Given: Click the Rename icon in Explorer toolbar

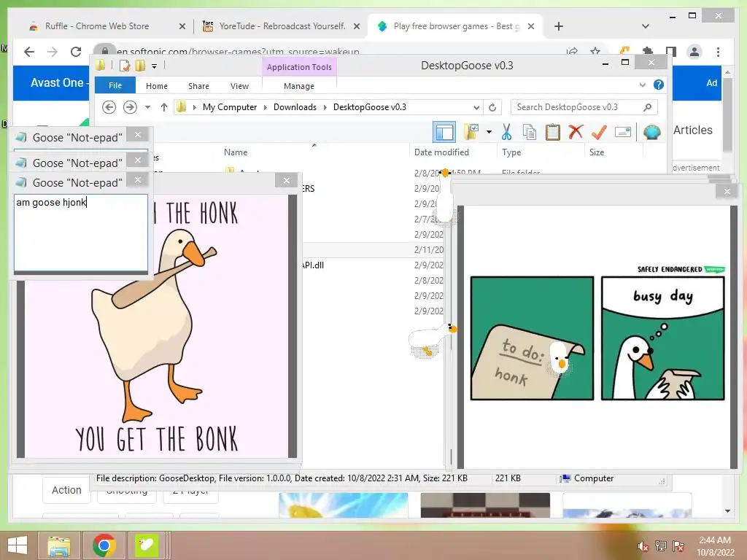Looking at the screenshot, I should pos(623,132).
